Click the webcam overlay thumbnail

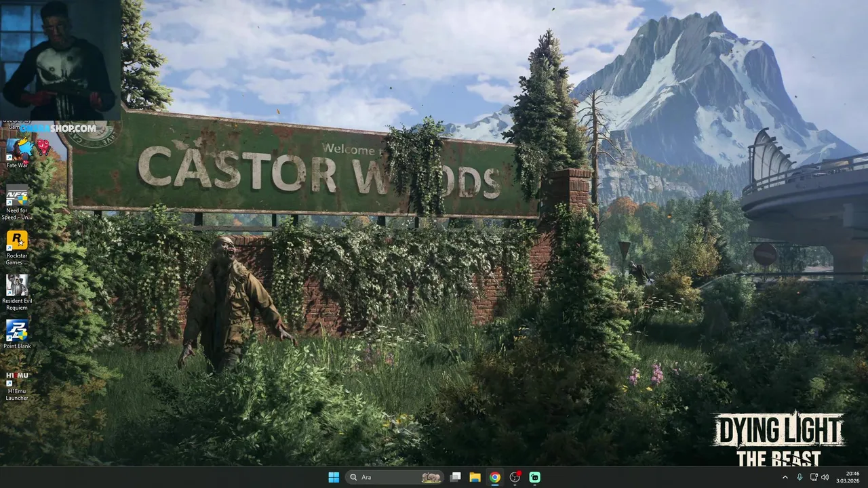tap(60, 60)
